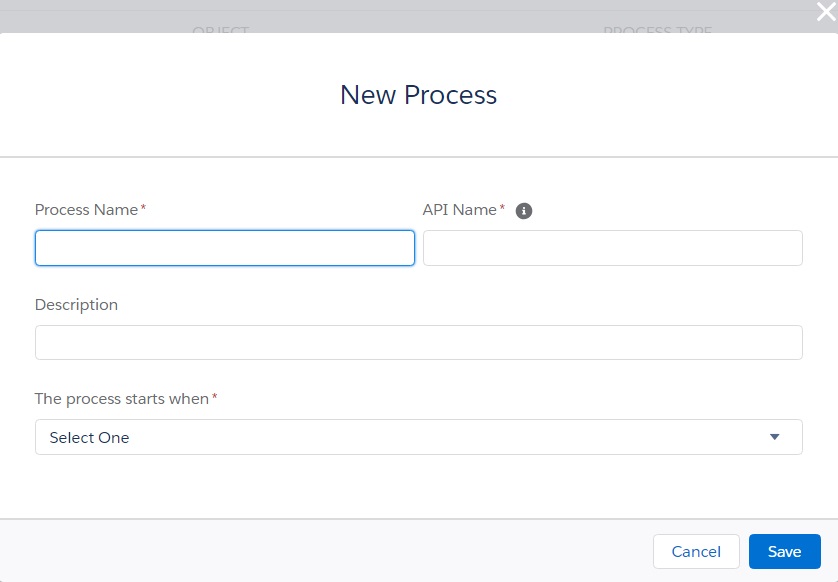
Task: Click the 'Process Name' label
Action: (x=87, y=209)
